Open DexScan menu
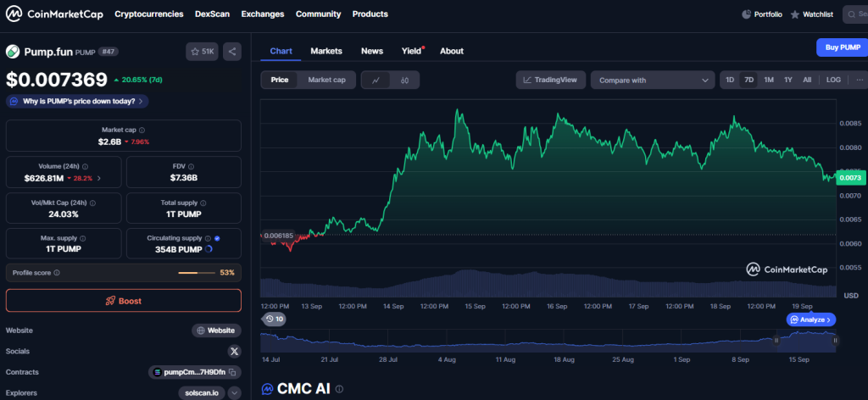 [x=212, y=14]
